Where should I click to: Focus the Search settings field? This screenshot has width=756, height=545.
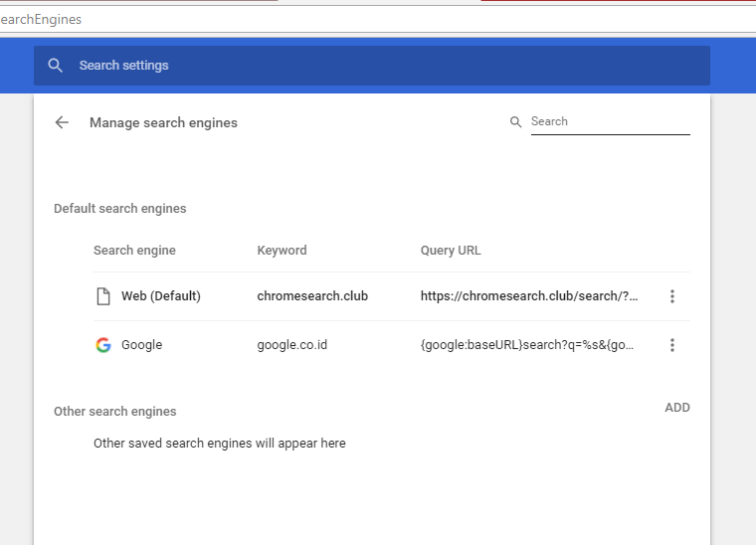[x=372, y=66]
